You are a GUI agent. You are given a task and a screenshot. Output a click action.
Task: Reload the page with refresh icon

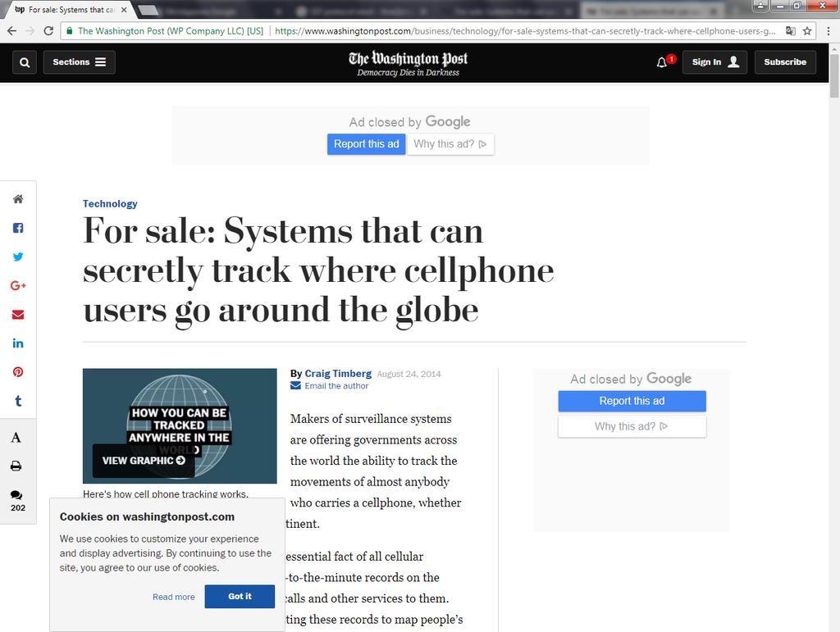(x=48, y=31)
